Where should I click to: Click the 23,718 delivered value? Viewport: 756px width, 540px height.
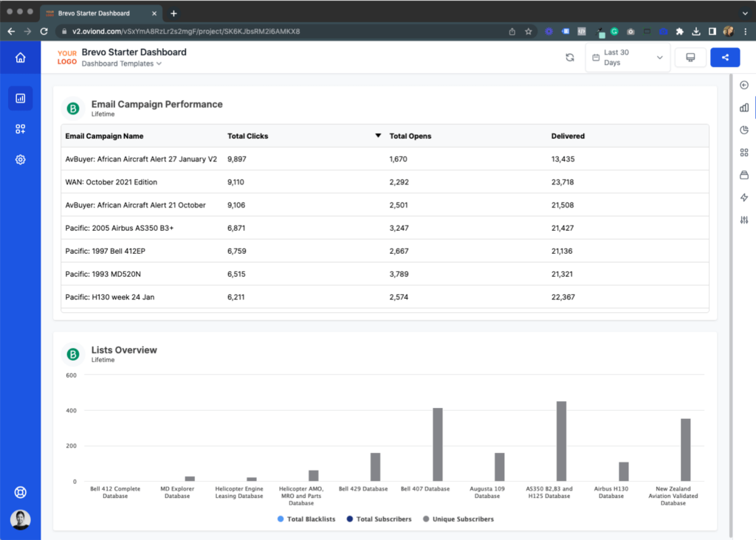(563, 182)
